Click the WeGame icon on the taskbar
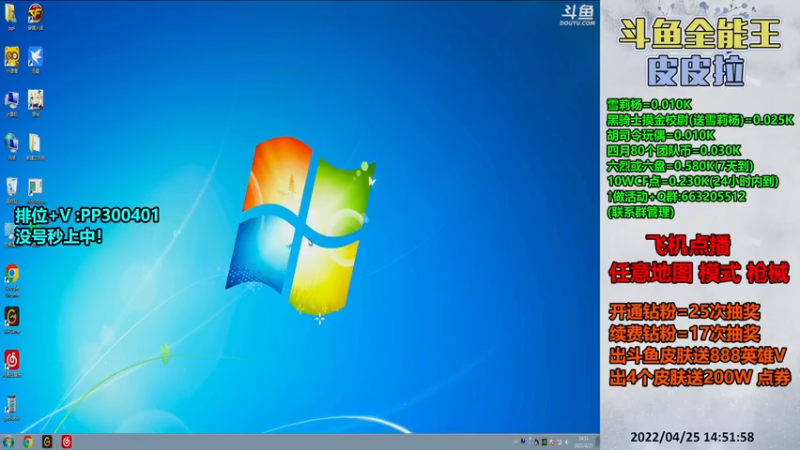This screenshot has height=450, width=800. pyautogui.click(x=47, y=442)
